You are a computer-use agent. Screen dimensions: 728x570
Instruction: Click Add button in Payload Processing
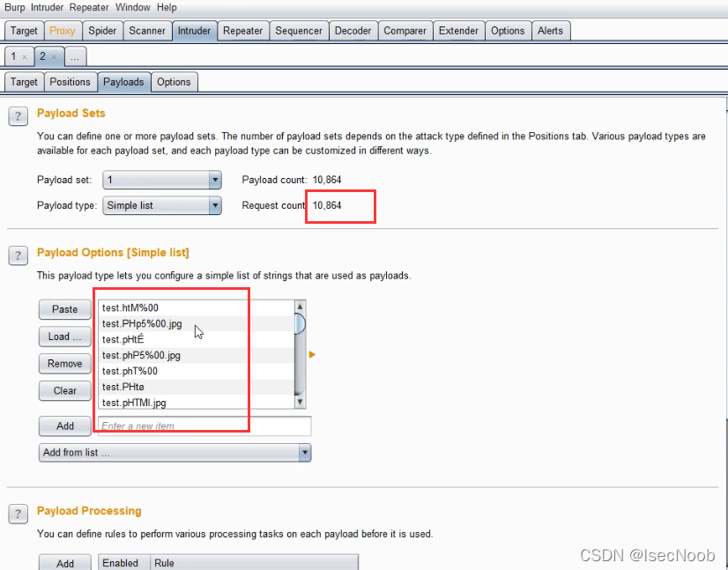tap(65, 563)
